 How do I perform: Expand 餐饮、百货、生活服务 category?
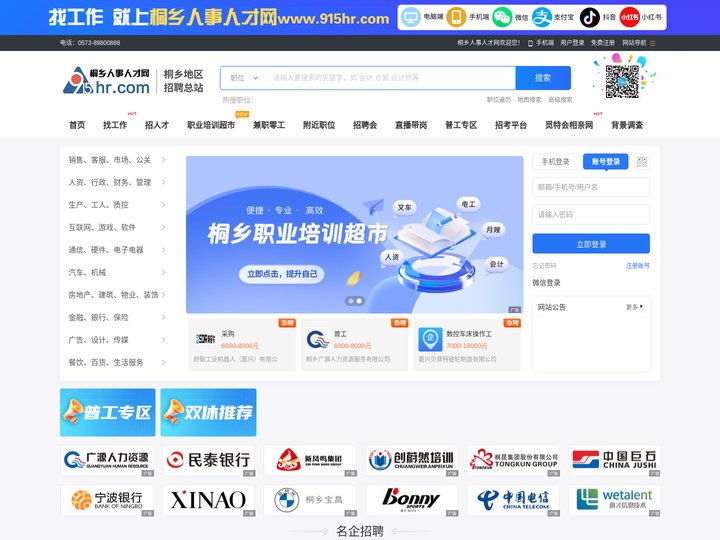pos(116,362)
